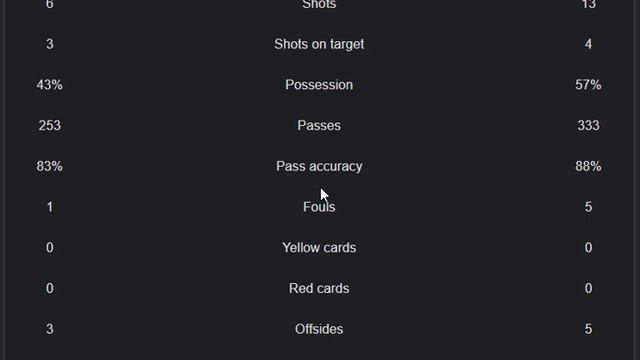Select the 253 passes value
640x360 pixels.
pyautogui.click(x=49, y=125)
